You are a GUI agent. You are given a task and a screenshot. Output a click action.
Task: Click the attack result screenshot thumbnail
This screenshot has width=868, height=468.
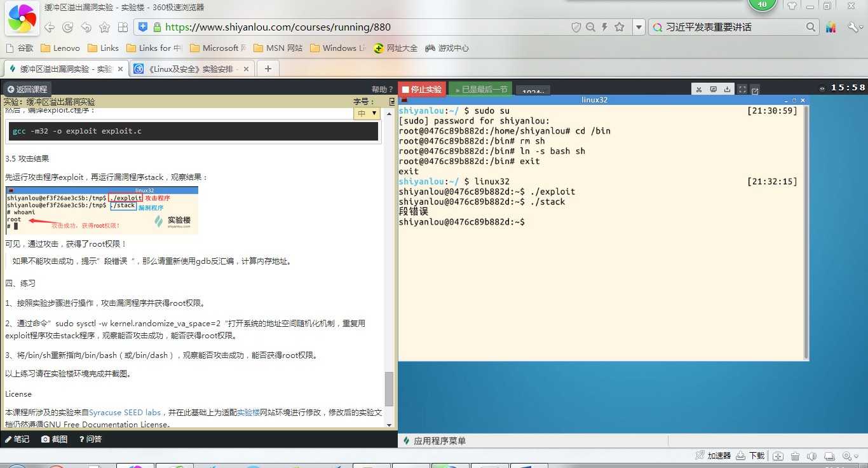coord(102,210)
